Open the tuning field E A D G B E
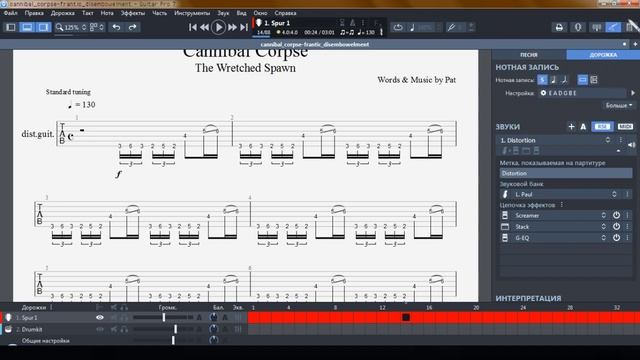This screenshot has height=360, width=640. tap(582, 93)
